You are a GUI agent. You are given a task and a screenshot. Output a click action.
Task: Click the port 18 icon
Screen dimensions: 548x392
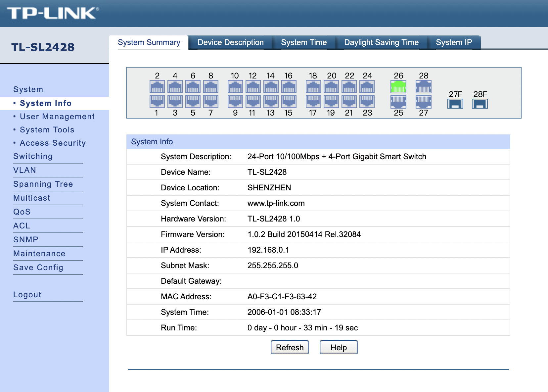[x=313, y=87]
